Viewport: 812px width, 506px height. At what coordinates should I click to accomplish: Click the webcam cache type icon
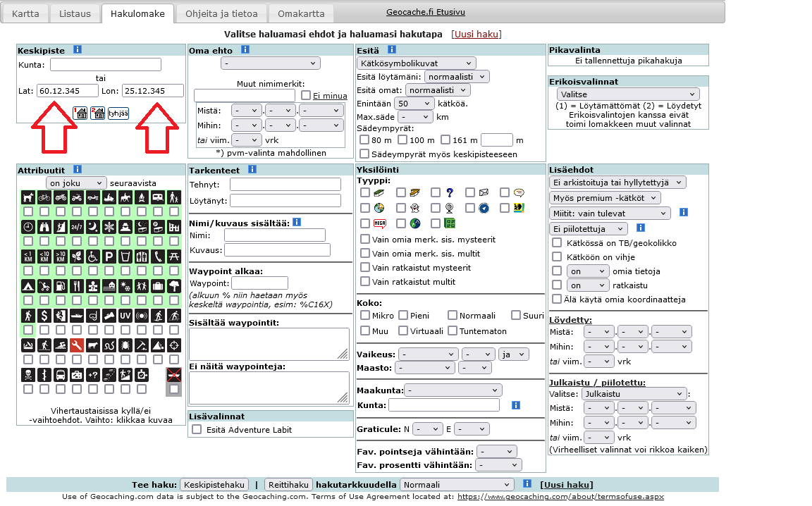click(449, 208)
